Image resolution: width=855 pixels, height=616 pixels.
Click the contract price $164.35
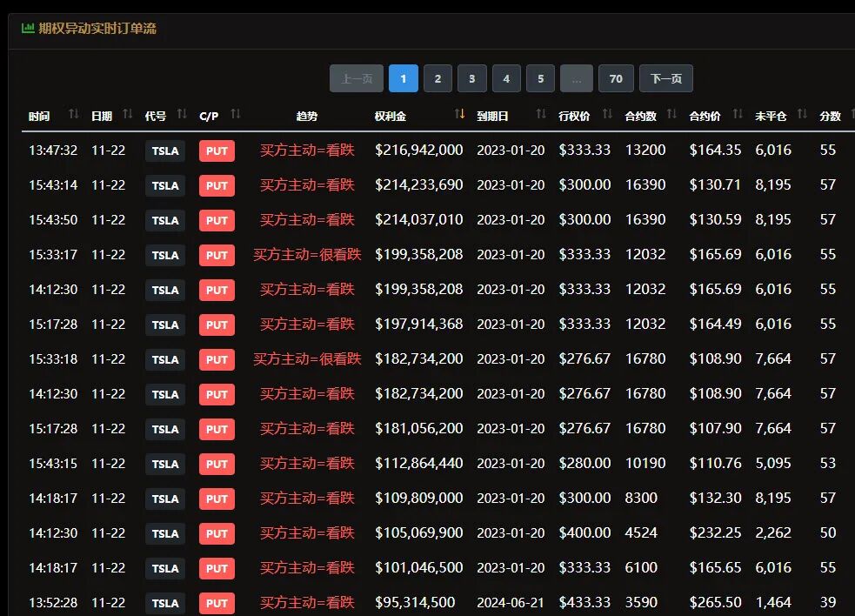pos(716,150)
